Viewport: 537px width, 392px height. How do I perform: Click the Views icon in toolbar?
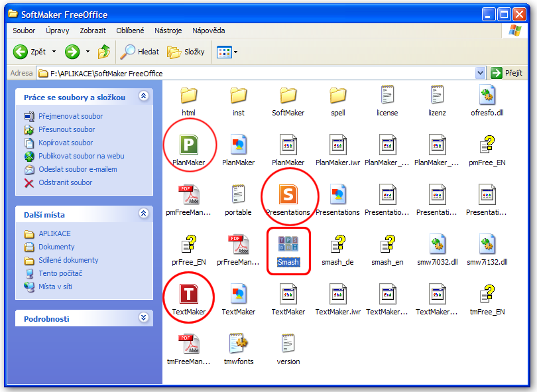point(224,52)
